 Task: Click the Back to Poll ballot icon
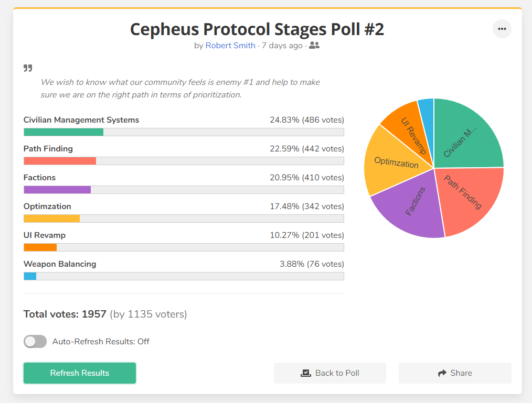pos(306,373)
